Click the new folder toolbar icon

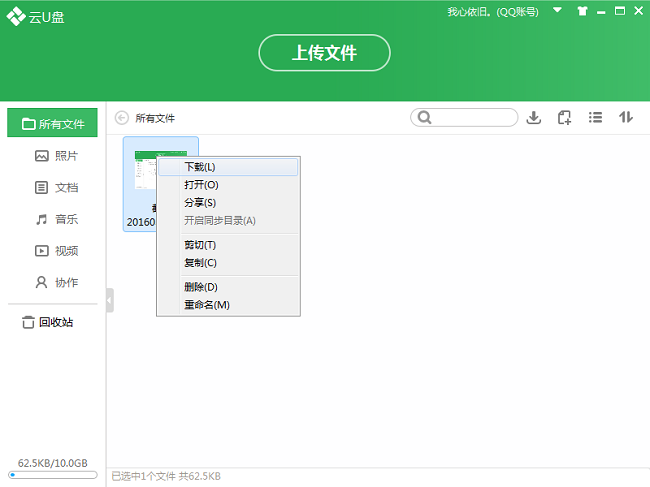tap(564, 118)
